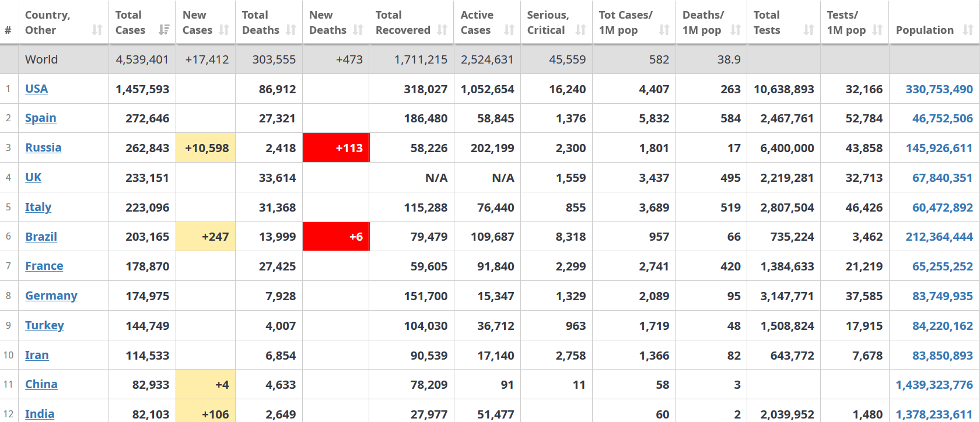This screenshot has width=980, height=422.
Task: Select USA total cases 1,457,593
Action: click(x=142, y=89)
